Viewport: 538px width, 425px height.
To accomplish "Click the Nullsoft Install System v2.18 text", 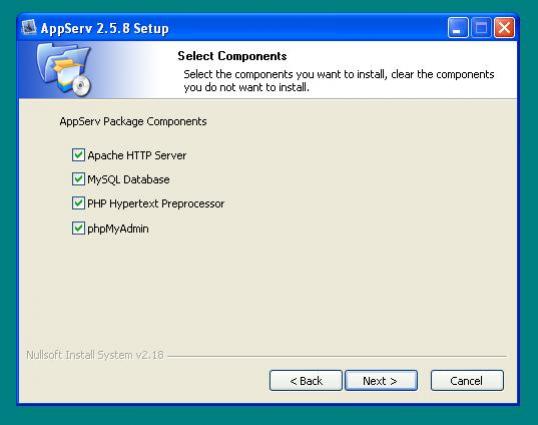I will pyautogui.click(x=95, y=355).
